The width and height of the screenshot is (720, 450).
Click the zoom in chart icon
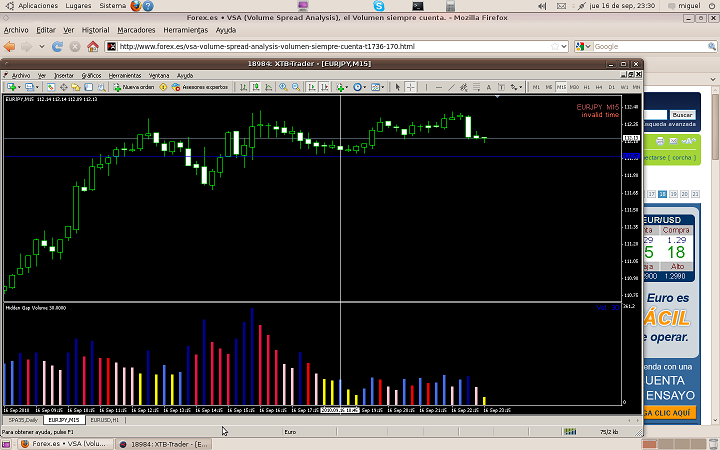(x=283, y=87)
